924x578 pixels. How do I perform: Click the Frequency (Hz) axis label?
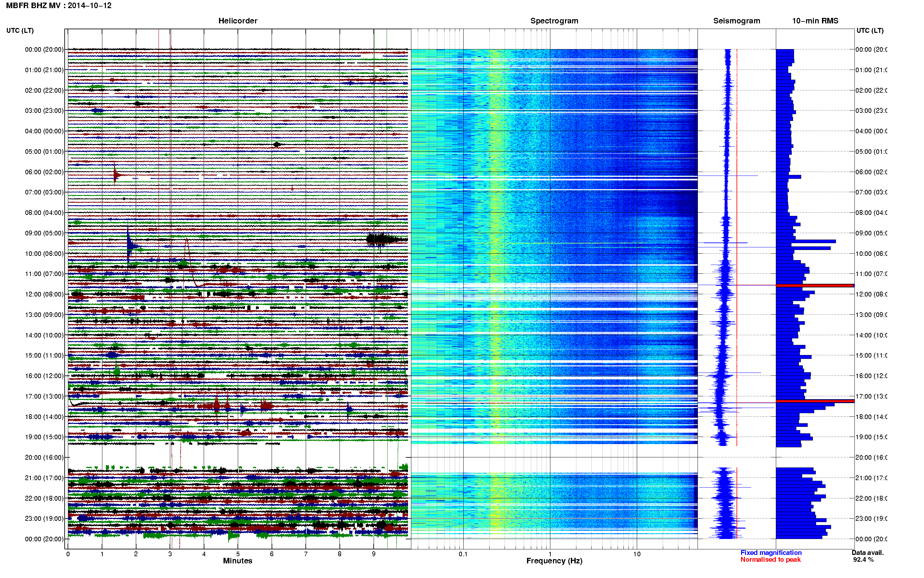click(x=554, y=561)
